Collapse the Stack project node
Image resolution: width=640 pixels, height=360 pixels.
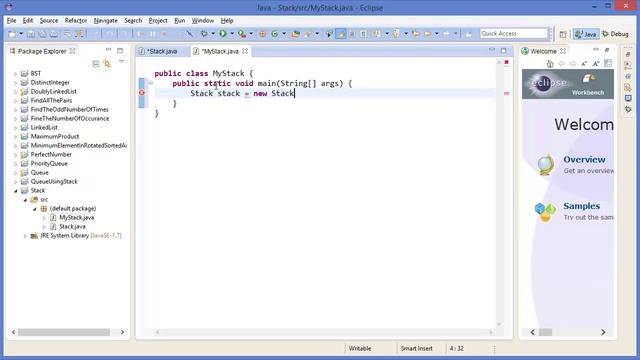coord(16,191)
